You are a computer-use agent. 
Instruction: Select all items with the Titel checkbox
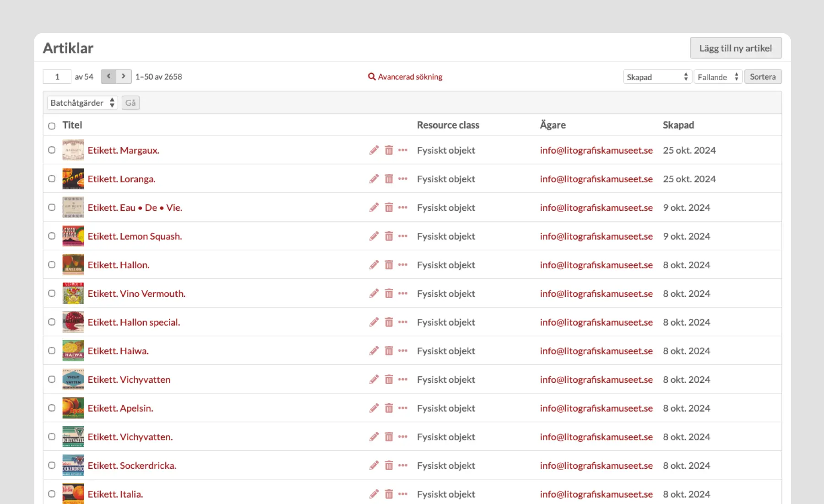tap(52, 126)
